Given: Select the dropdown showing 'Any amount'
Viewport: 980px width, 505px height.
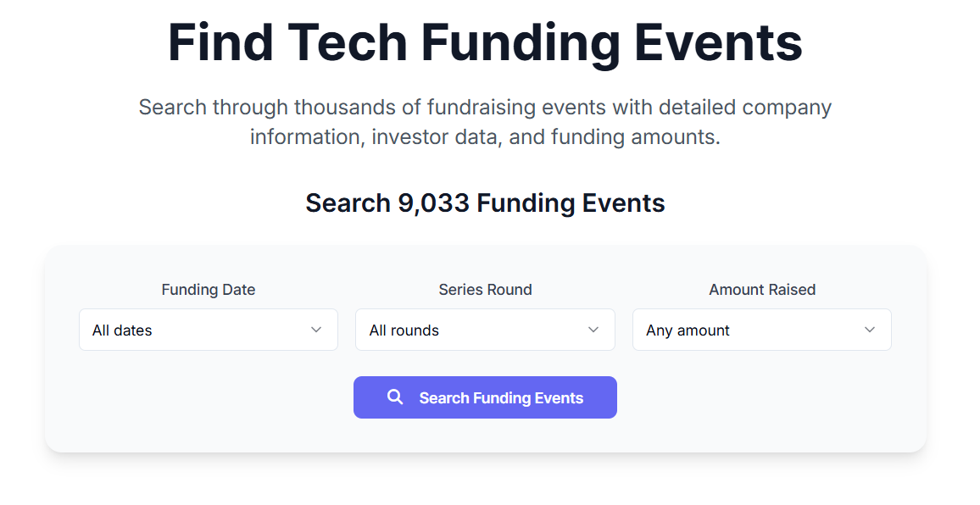Looking at the screenshot, I should click(x=761, y=330).
